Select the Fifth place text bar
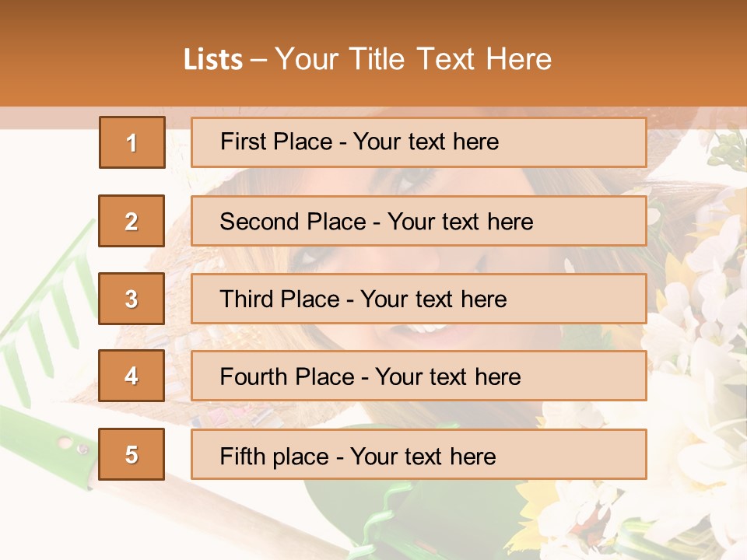Image resolution: width=747 pixels, height=560 pixels. 419,453
